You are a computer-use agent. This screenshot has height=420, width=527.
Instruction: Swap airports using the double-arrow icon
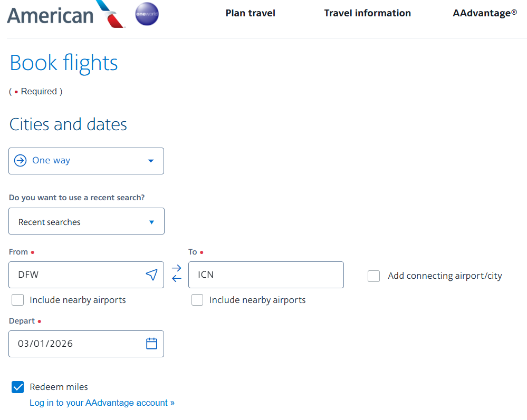click(176, 275)
